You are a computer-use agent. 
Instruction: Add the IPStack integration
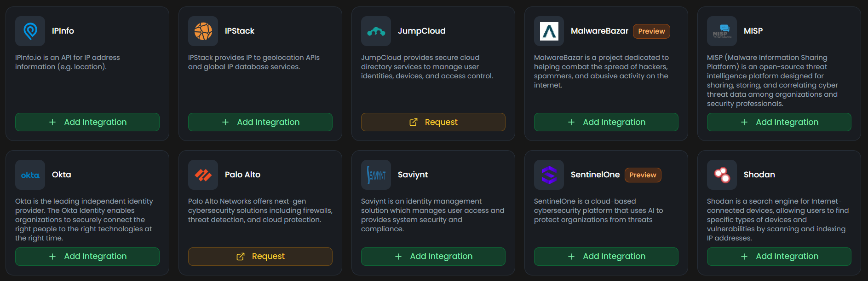260,122
